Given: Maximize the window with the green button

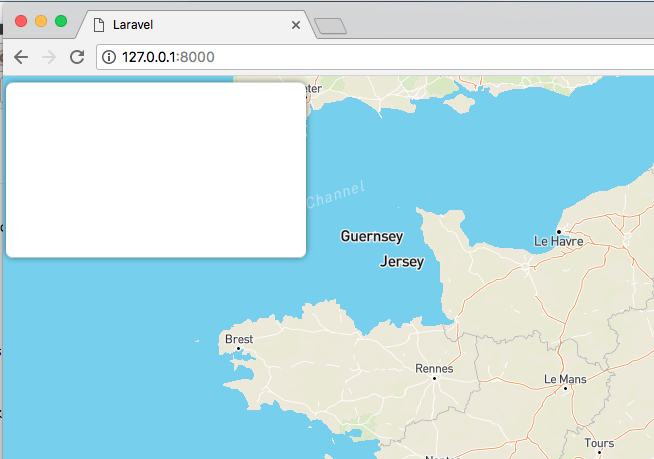Looking at the screenshot, I should pos(61,21).
